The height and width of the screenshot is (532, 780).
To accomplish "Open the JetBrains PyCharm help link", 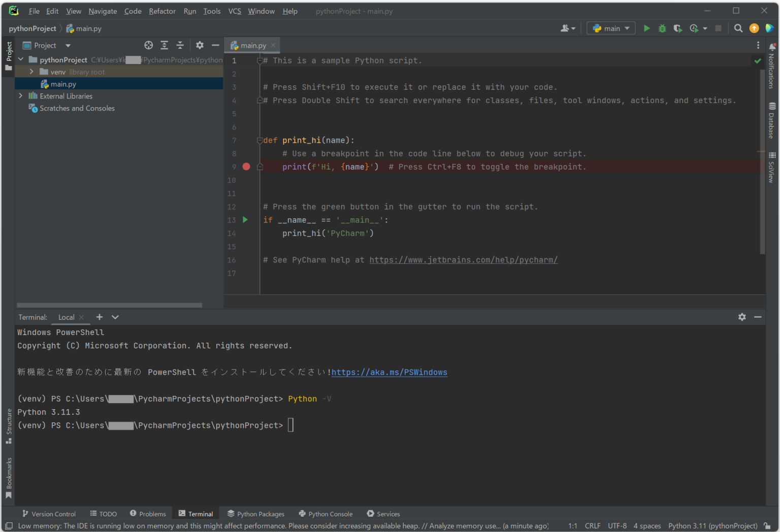I will pos(463,259).
